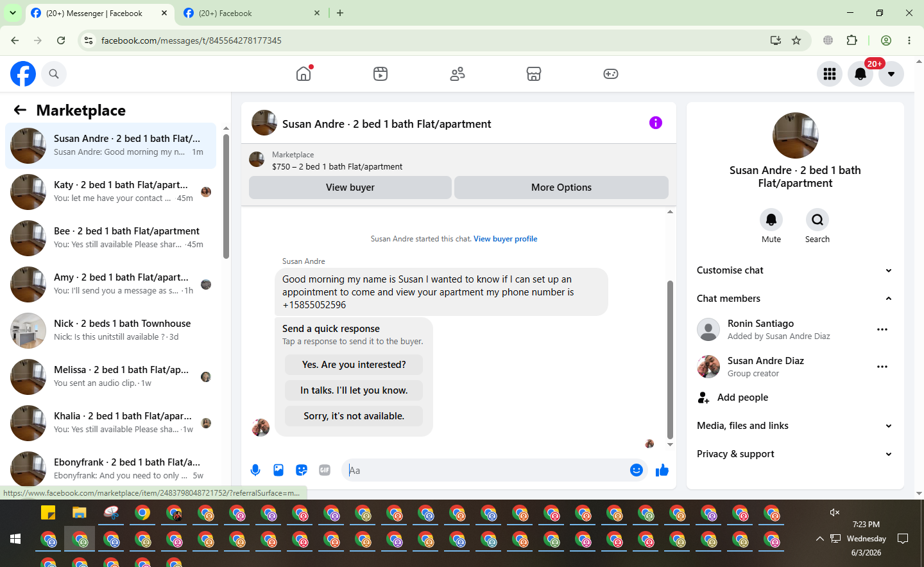Choose a sticker icon
This screenshot has height=567, width=924.
[302, 470]
